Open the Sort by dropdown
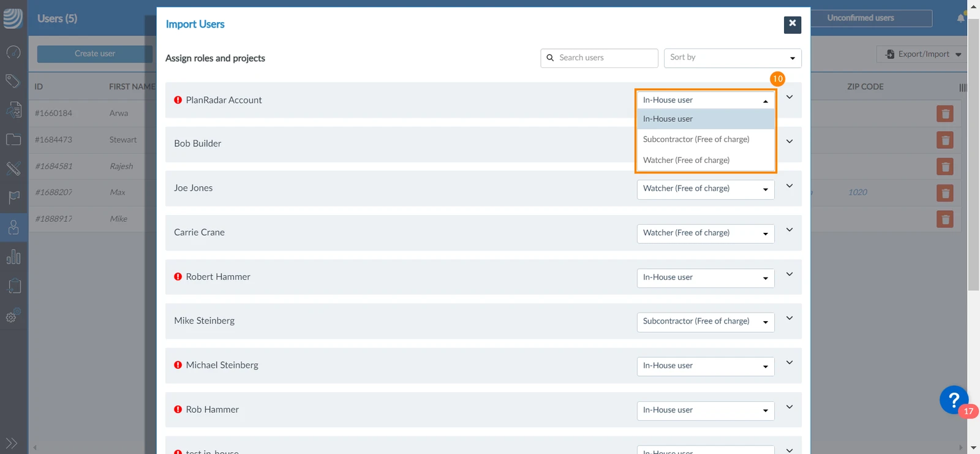 coord(733,58)
